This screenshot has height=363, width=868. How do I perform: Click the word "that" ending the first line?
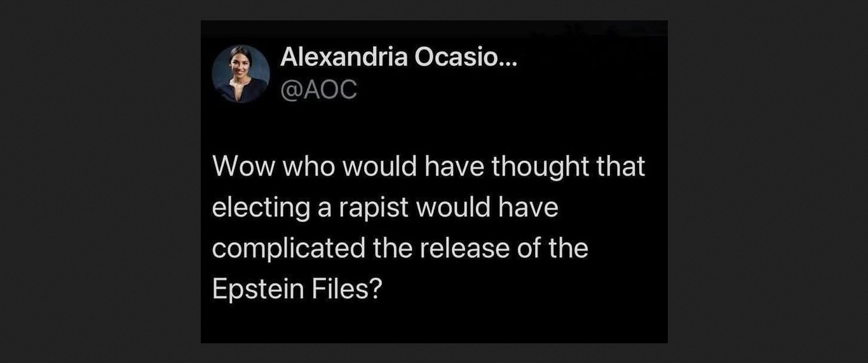(x=622, y=167)
